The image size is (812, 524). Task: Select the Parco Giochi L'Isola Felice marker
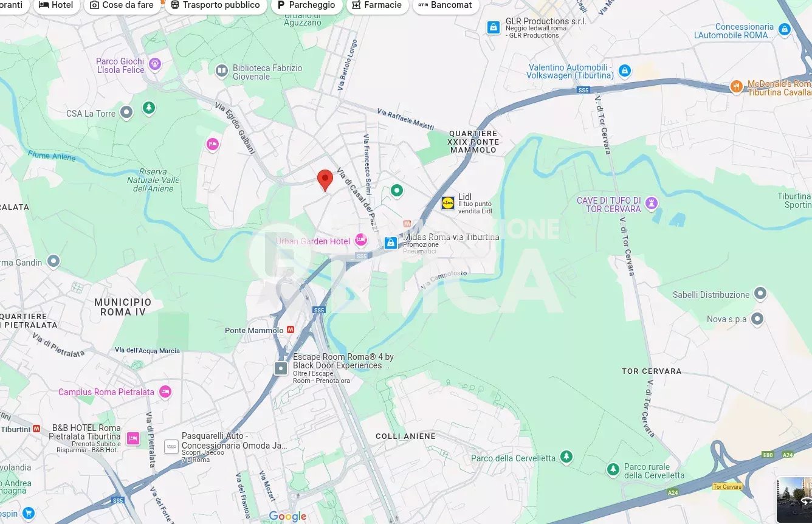point(155,64)
